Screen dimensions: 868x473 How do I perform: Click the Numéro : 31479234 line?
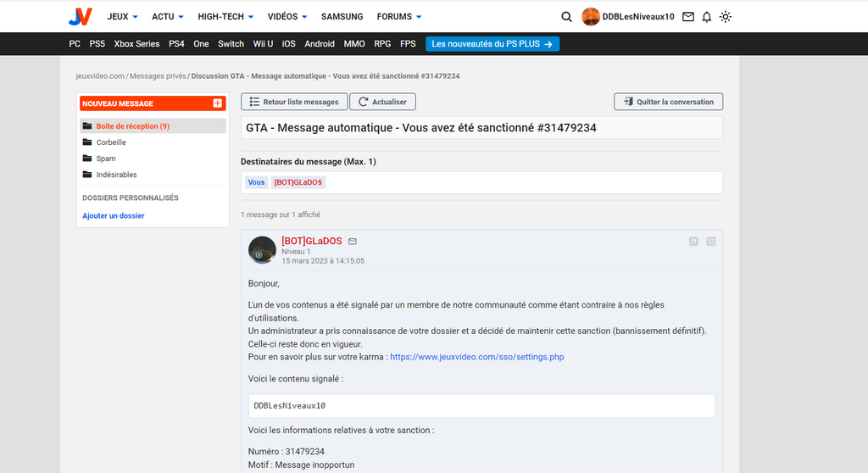287,452
